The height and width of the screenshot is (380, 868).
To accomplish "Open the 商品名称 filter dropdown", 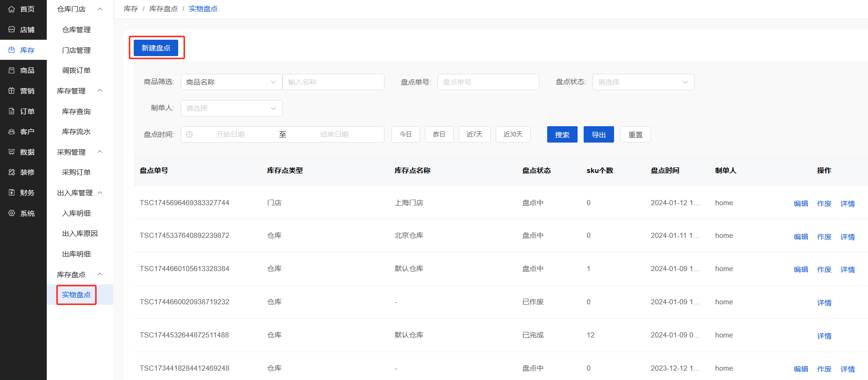I will click(231, 82).
